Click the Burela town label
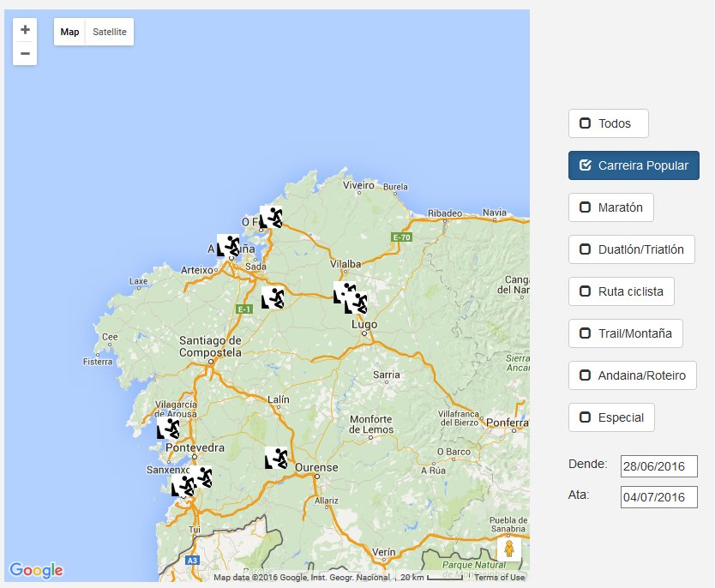This screenshot has width=715, height=588. [x=395, y=187]
